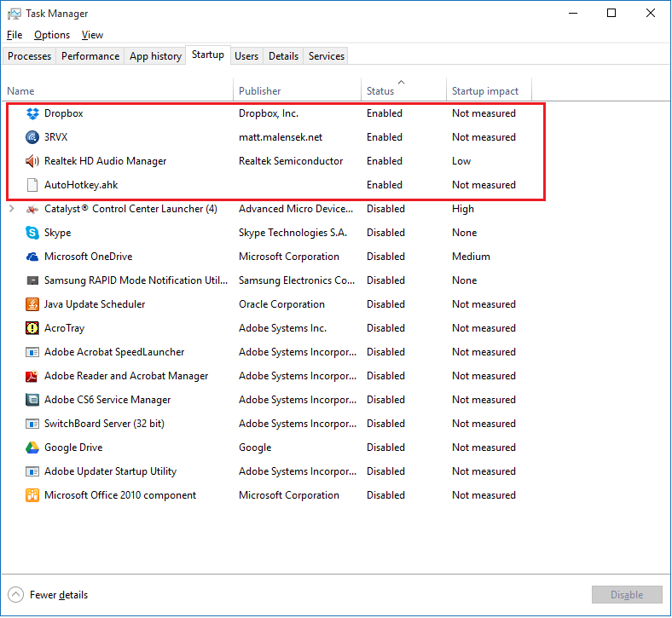Click the Skype icon in the list

coord(32,233)
